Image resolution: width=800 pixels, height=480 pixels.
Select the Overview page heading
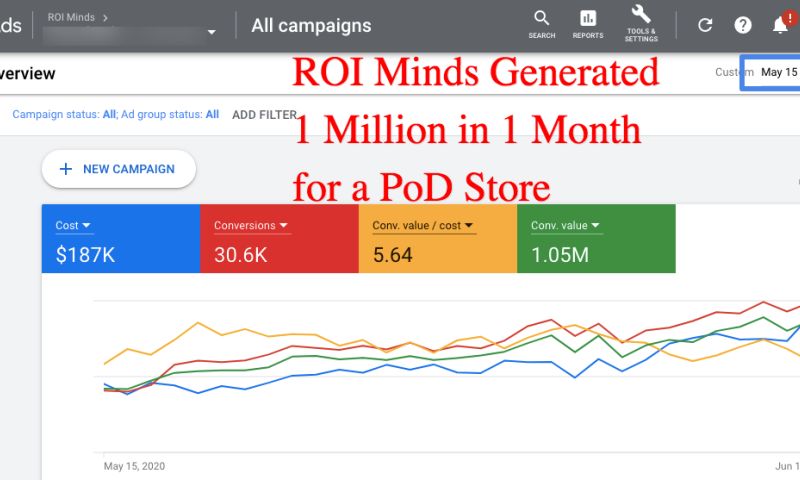pyautogui.click(x=28, y=74)
